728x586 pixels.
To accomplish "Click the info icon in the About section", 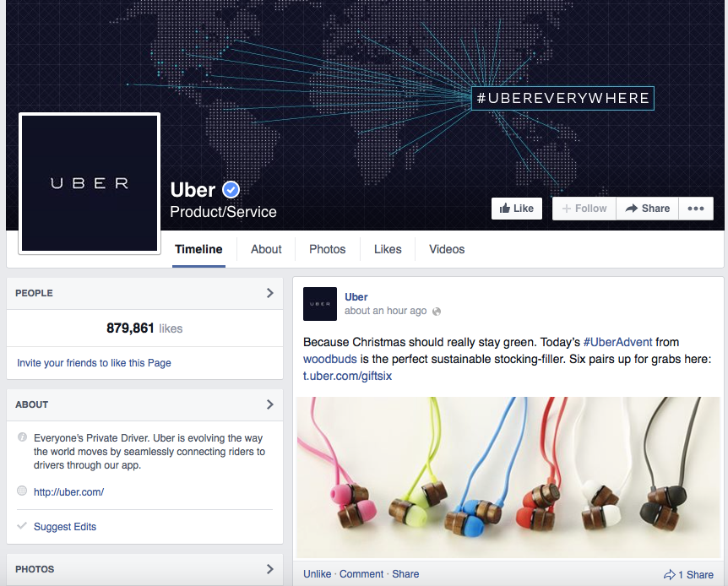I will point(22,437).
